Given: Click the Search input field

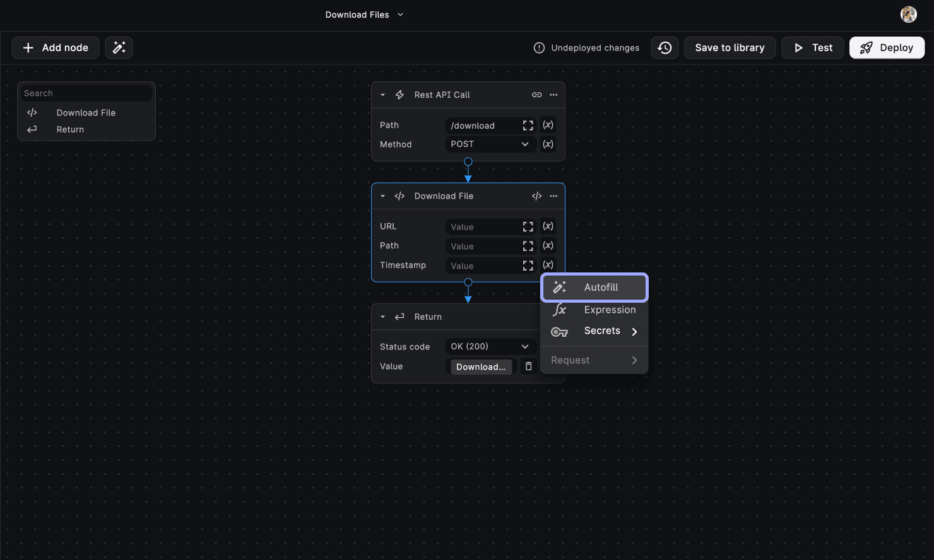Looking at the screenshot, I should click(86, 93).
